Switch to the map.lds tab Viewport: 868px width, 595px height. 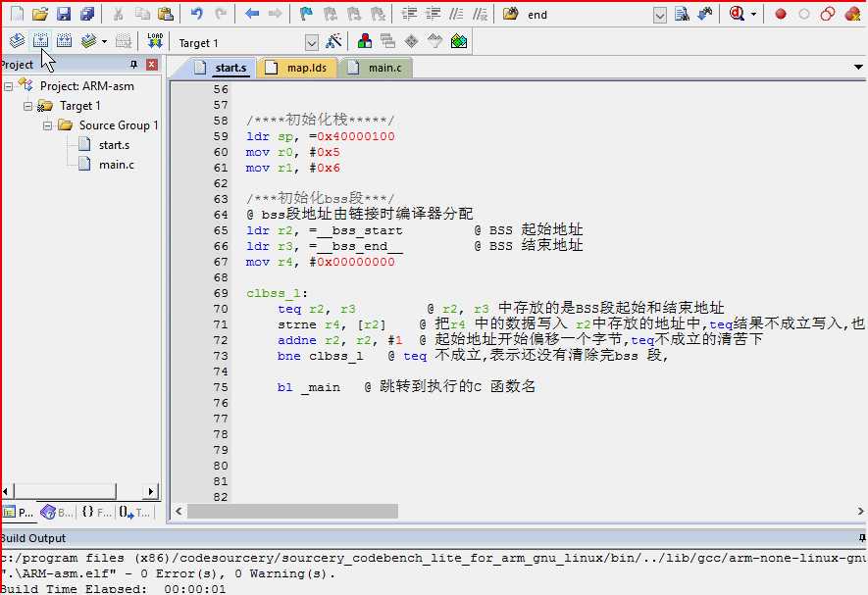point(297,68)
